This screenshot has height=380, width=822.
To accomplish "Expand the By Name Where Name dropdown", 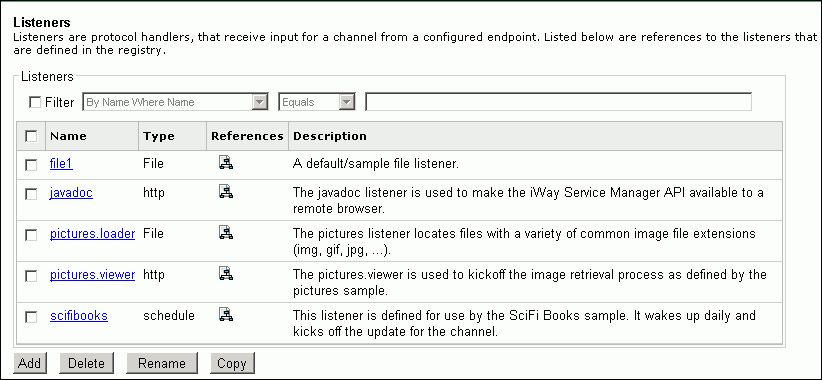I will point(176,102).
